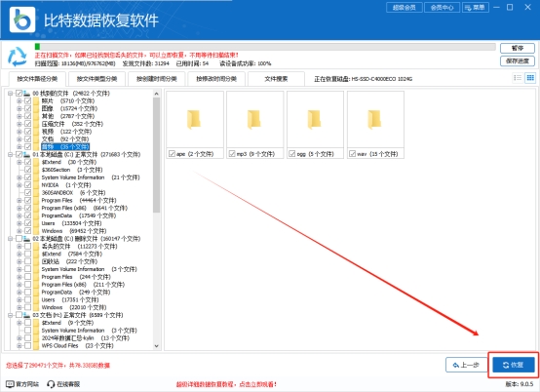Click the folder icon beside 照片 (5710 个文件)
The height and width of the screenshot is (392, 540).
point(36,101)
